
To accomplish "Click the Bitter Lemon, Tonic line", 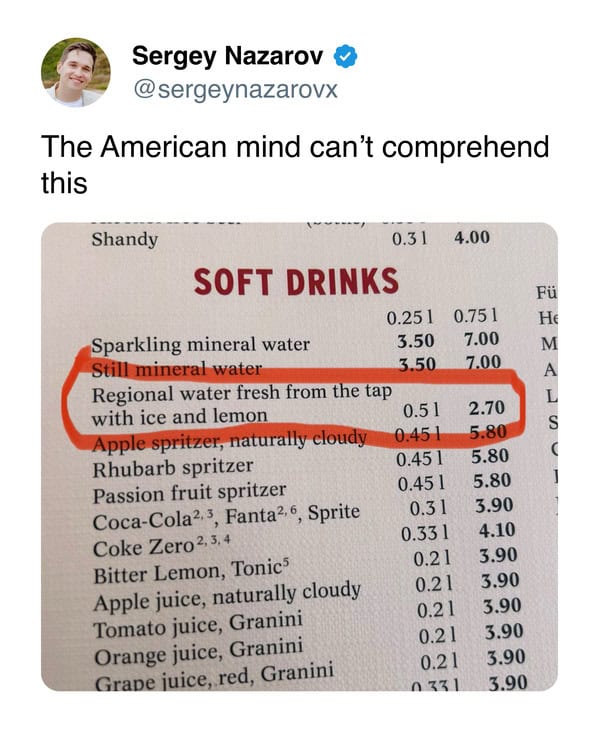I will [x=191, y=572].
